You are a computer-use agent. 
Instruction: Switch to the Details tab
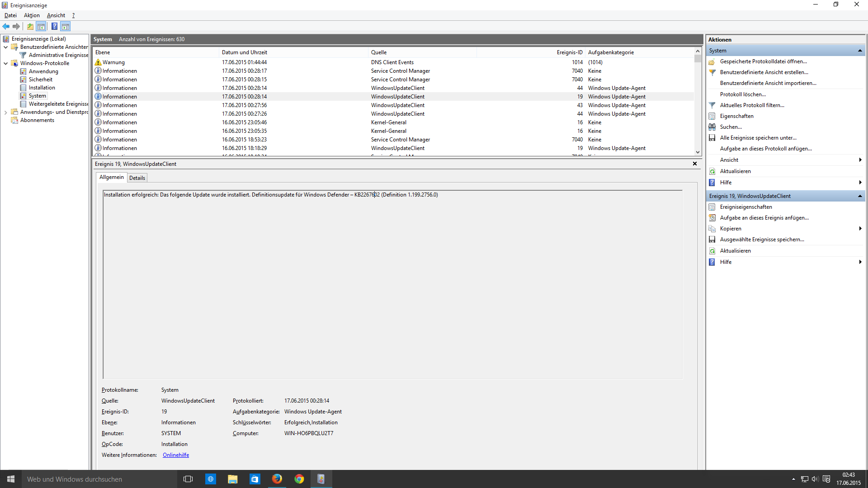point(137,178)
